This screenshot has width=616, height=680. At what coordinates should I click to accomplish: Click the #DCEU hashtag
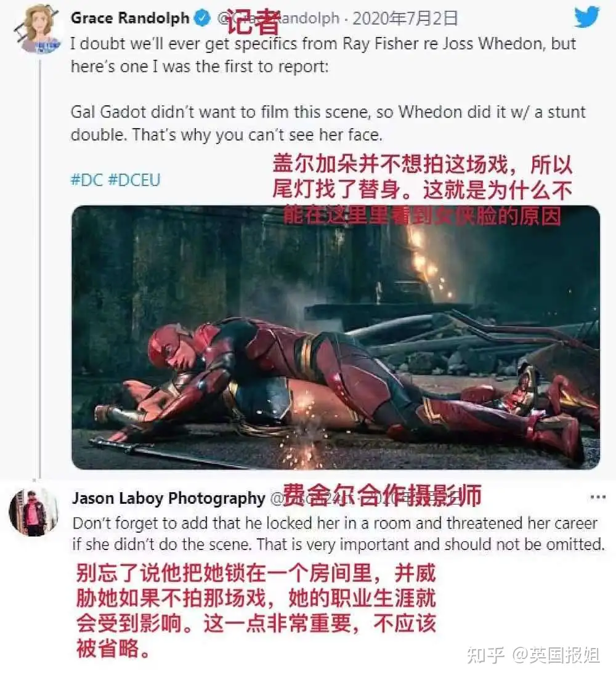(134, 180)
